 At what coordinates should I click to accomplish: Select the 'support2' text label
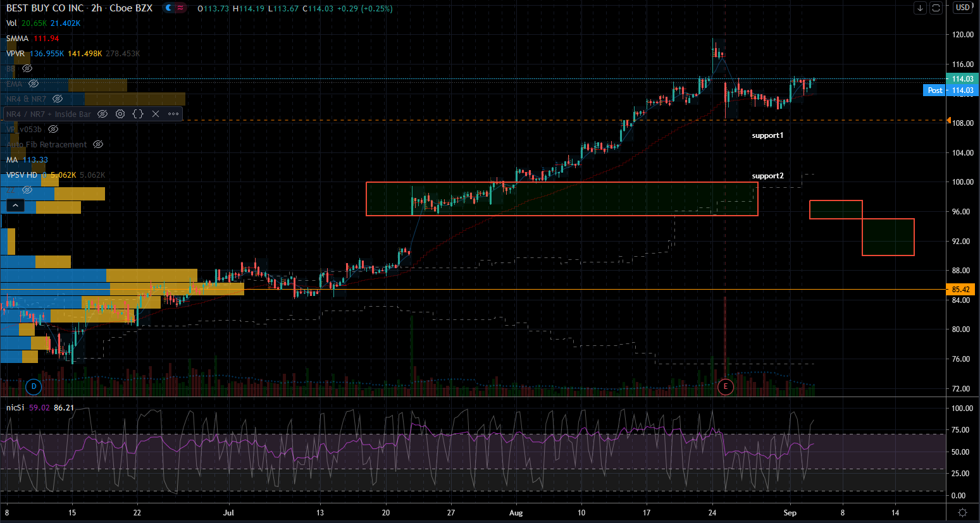[x=767, y=176]
